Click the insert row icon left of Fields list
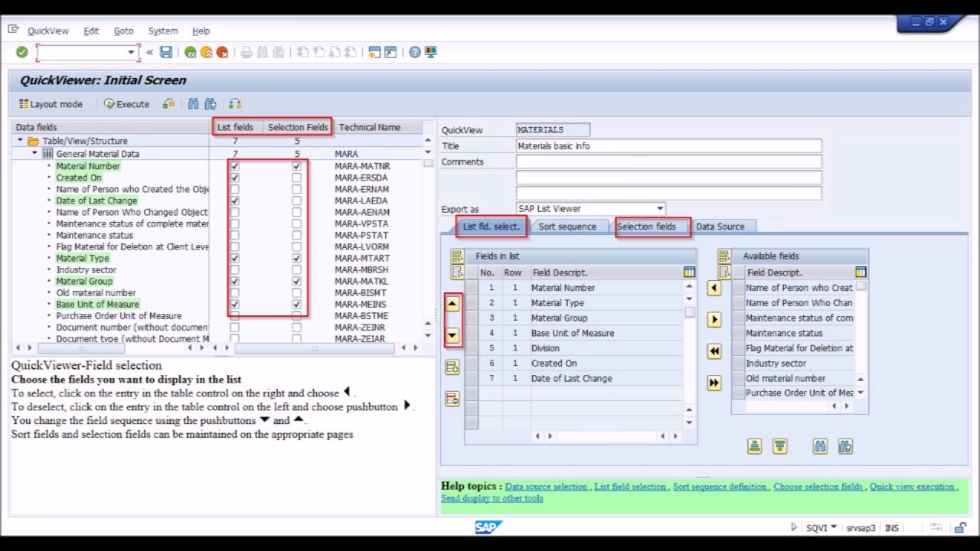The width and height of the screenshot is (980, 551). 452,367
